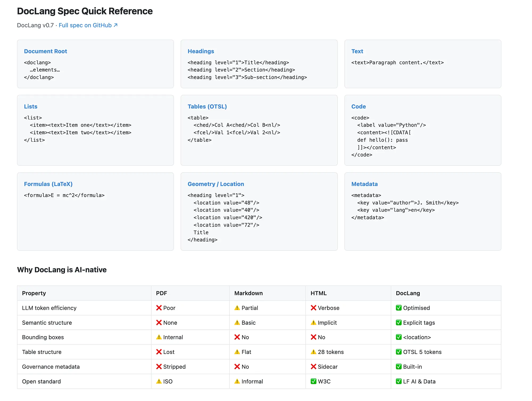Click the red cross next to Sidecar
This screenshot has width=532, height=401.
(x=313, y=367)
